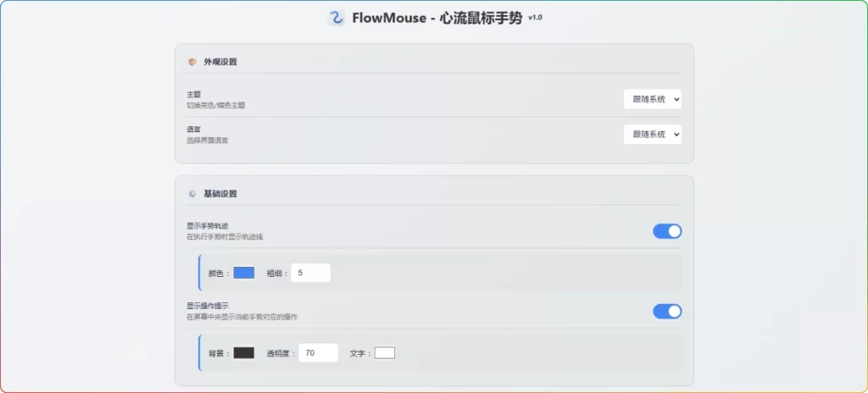Click the 透明度 opacity input field

coord(319,353)
